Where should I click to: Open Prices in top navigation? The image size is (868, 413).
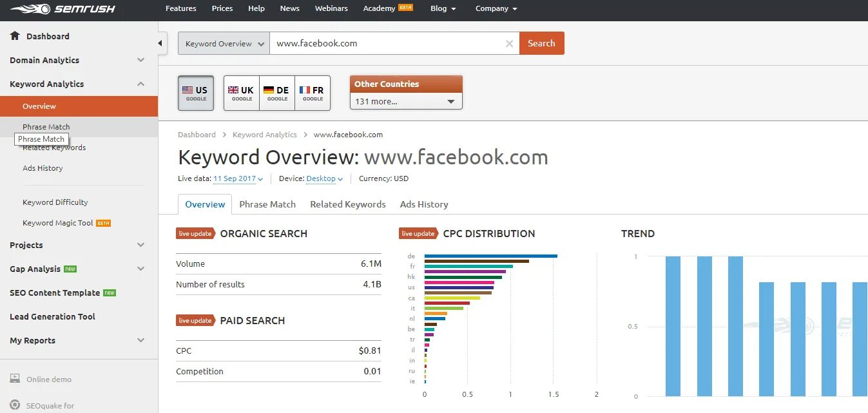(x=222, y=8)
